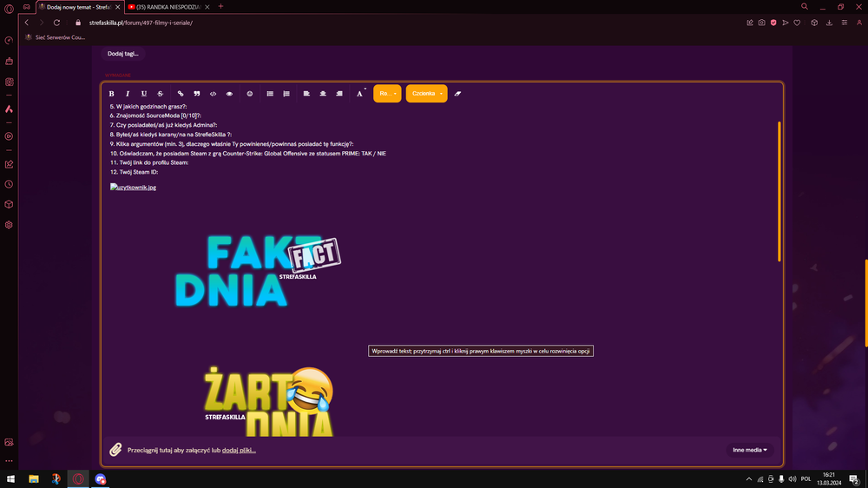868x488 pixels.
Task: Click the page's vertical scrollbar on the right edge
Action: pos(865,303)
